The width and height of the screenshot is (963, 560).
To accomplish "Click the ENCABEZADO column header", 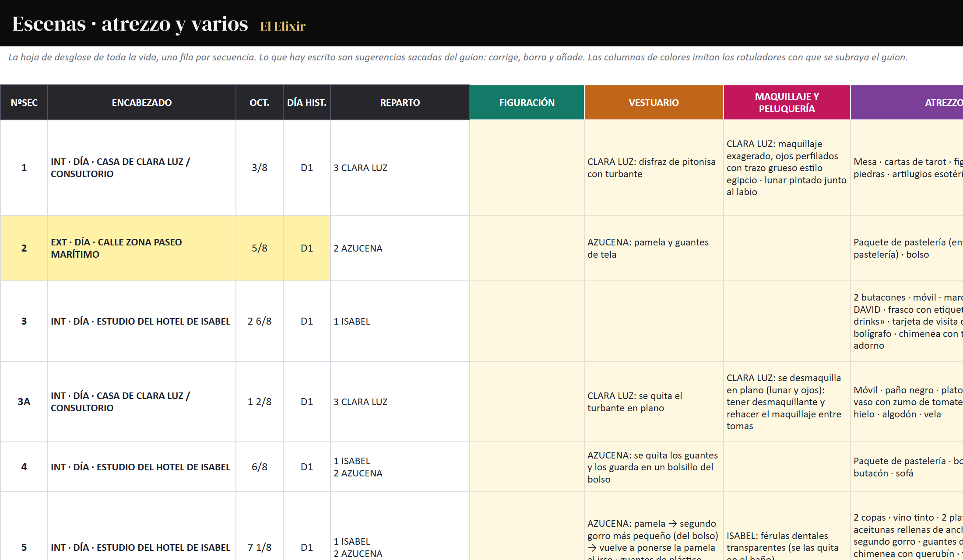I will [x=142, y=102].
